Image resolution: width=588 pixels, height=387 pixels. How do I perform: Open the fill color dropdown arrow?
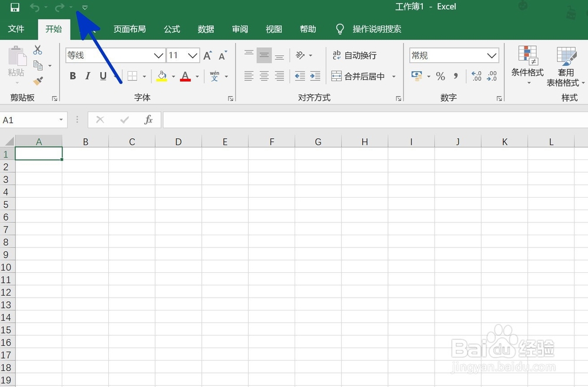[173, 76]
